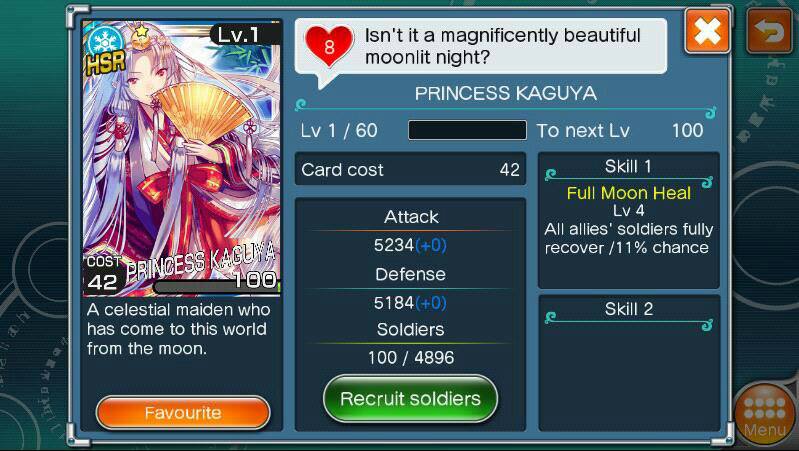Viewport: 799px width, 451px height.
Task: Tap the moonlit night speech bubble
Action: 481,47
